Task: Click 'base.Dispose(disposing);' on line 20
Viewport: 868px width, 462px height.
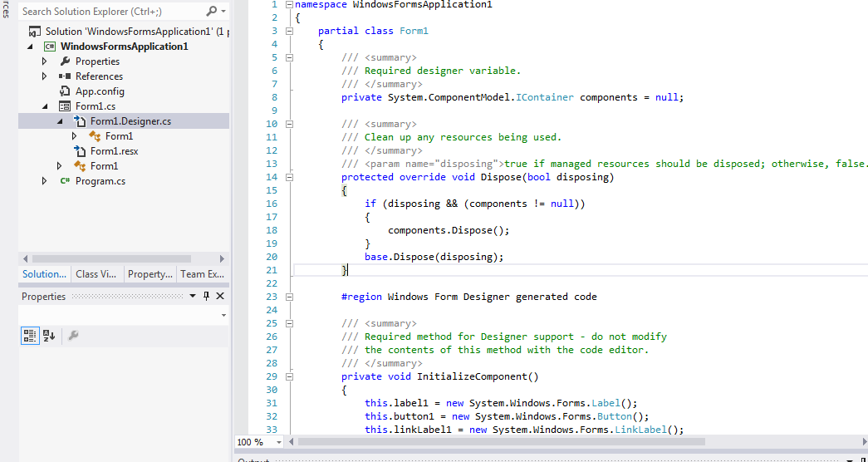Action: (x=434, y=257)
